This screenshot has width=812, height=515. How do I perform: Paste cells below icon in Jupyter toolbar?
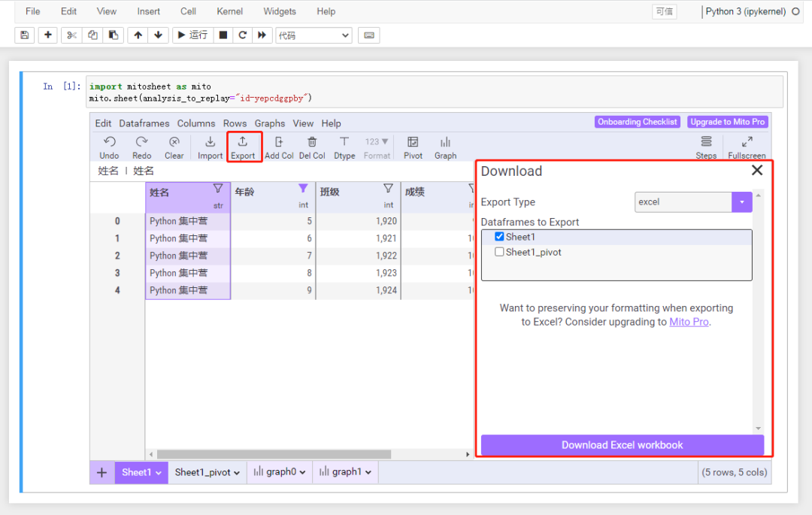114,35
